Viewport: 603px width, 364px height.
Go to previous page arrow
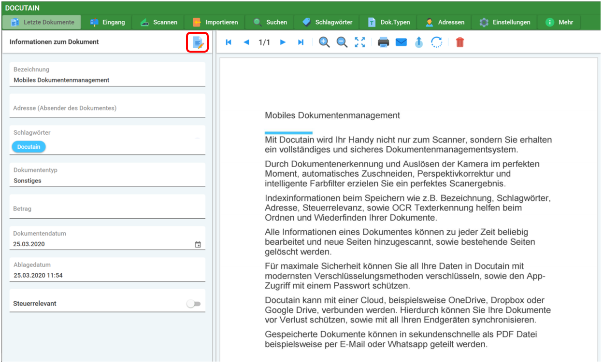click(246, 42)
